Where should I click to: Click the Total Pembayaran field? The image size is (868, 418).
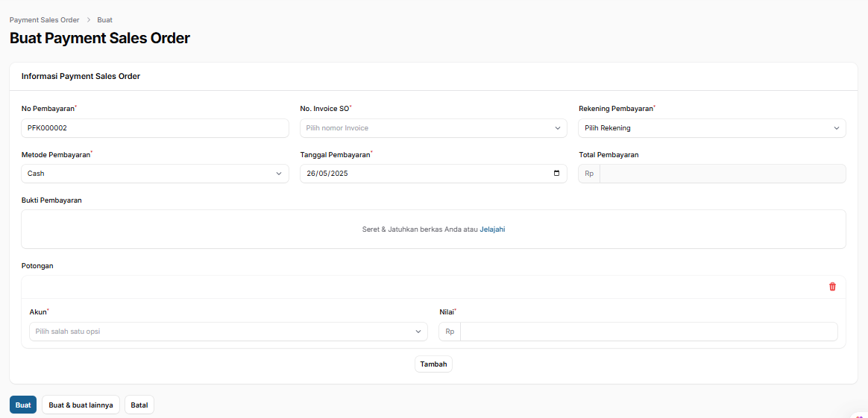722,174
